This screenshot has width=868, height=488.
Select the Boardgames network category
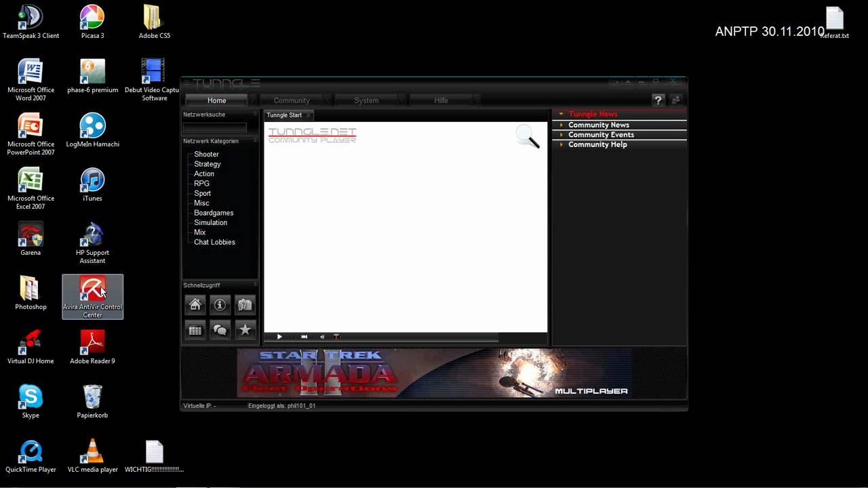tap(214, 213)
